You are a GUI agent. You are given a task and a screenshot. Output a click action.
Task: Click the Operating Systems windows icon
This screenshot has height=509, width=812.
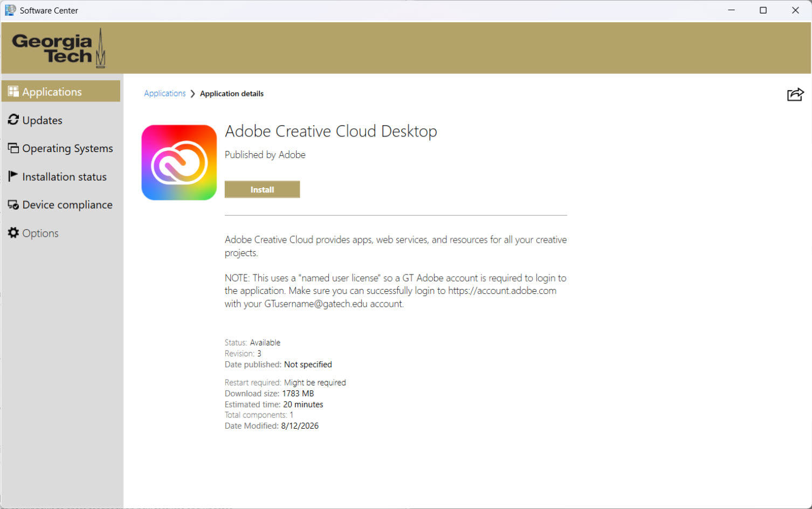pyautogui.click(x=13, y=148)
